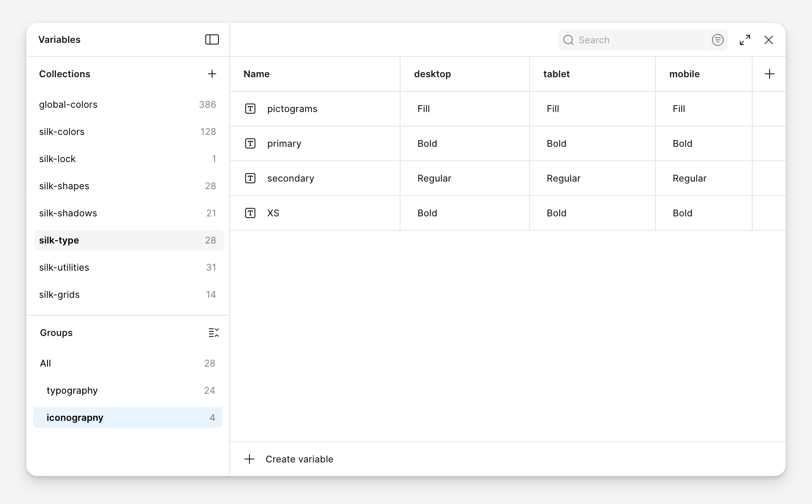The width and height of the screenshot is (812, 504).
Task: Toggle the left sidebar panel icon
Action: coord(212,39)
